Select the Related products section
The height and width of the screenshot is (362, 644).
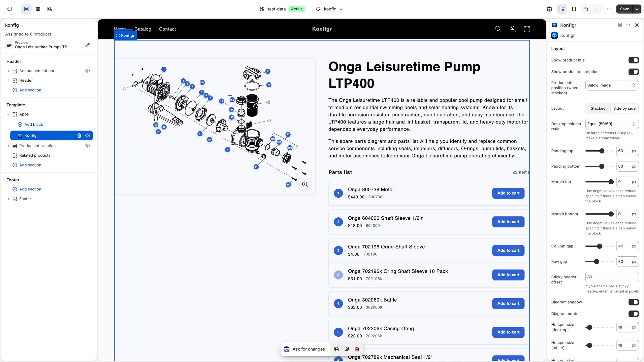tap(35, 155)
